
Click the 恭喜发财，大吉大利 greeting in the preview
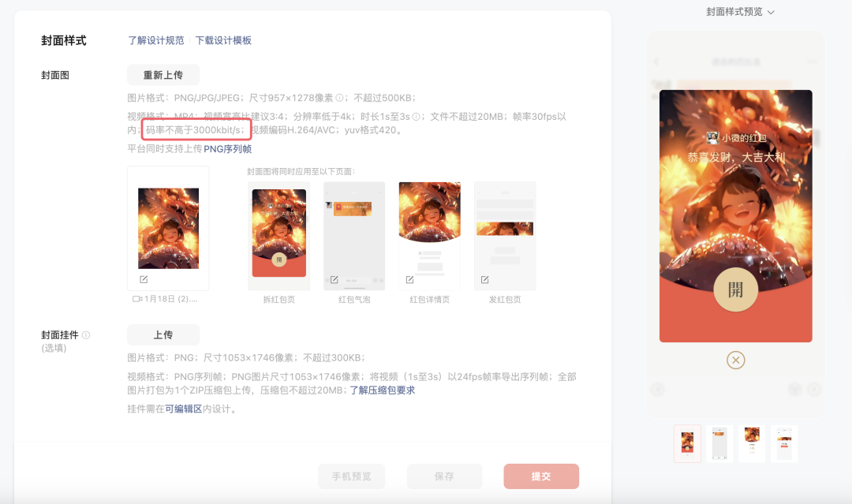[736, 158]
